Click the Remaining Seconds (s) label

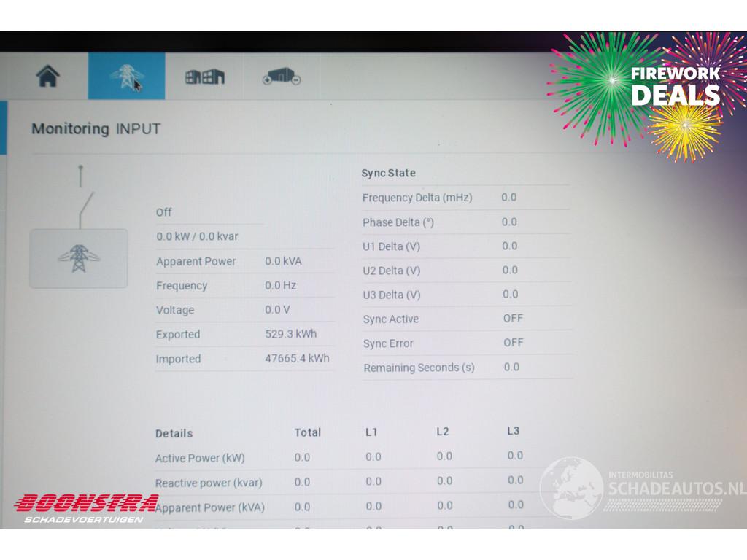419,367
